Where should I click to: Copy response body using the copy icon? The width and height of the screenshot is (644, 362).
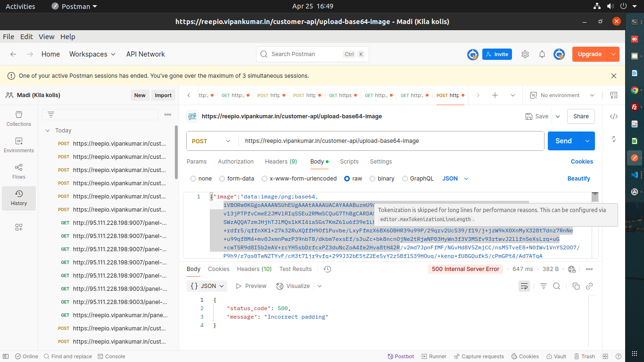point(576,286)
